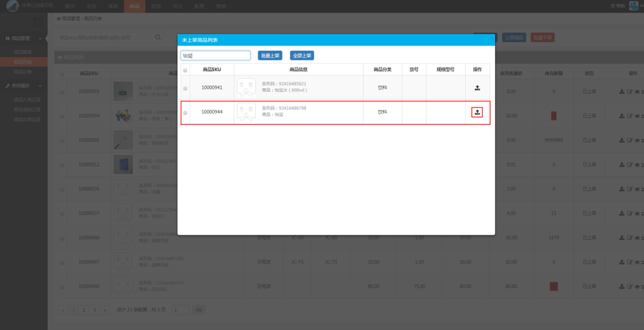Click the 帮助 help link
Screen dimensions: 644x330
617,6
